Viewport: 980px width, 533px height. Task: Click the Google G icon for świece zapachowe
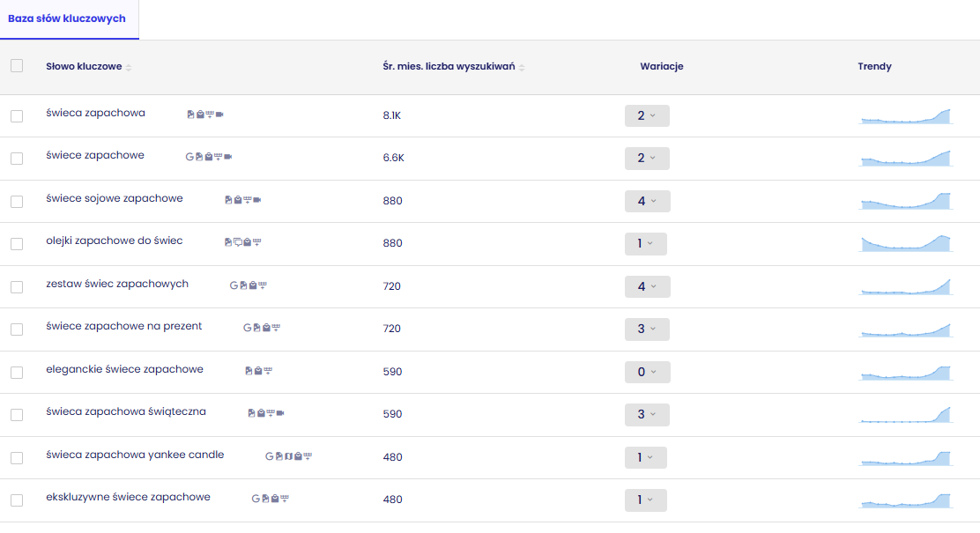189,157
